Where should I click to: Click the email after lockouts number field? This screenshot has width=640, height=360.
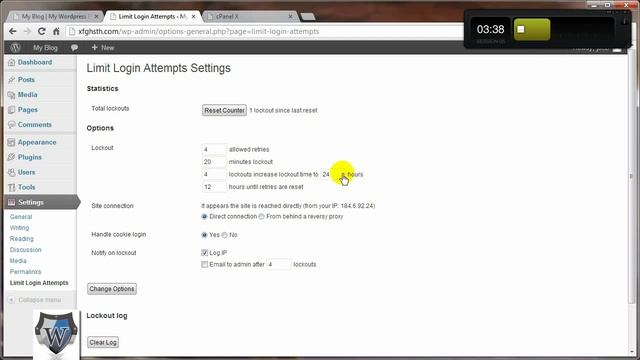coord(278,264)
